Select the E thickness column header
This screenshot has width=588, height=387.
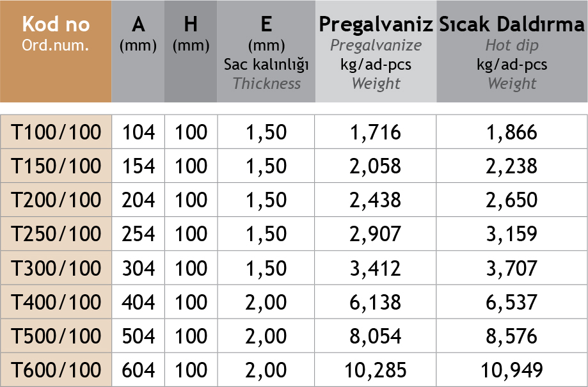[266, 52]
